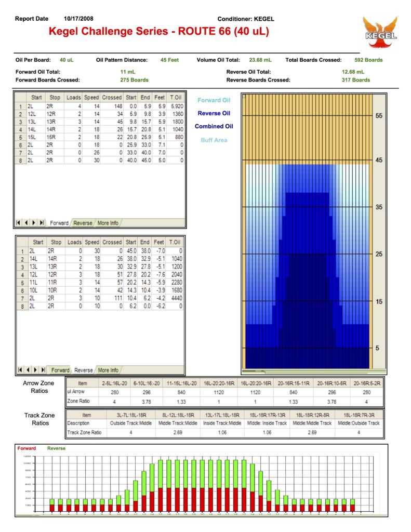This screenshot has height=532, width=411.
Task: Click '2-5L:16L-20' arrow zone column header
Action: pos(114,383)
